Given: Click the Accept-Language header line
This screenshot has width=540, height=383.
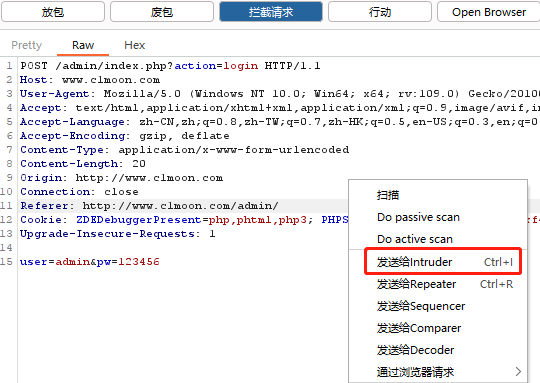Looking at the screenshot, I should 280,122.
